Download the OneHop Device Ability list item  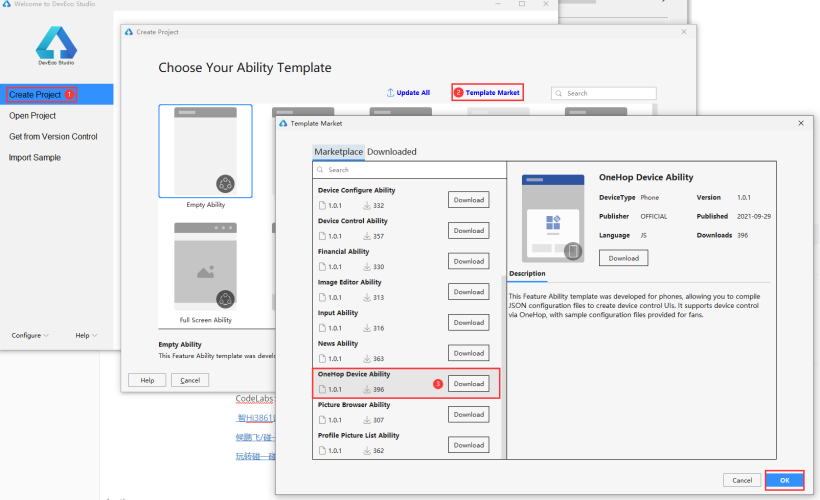(x=469, y=384)
